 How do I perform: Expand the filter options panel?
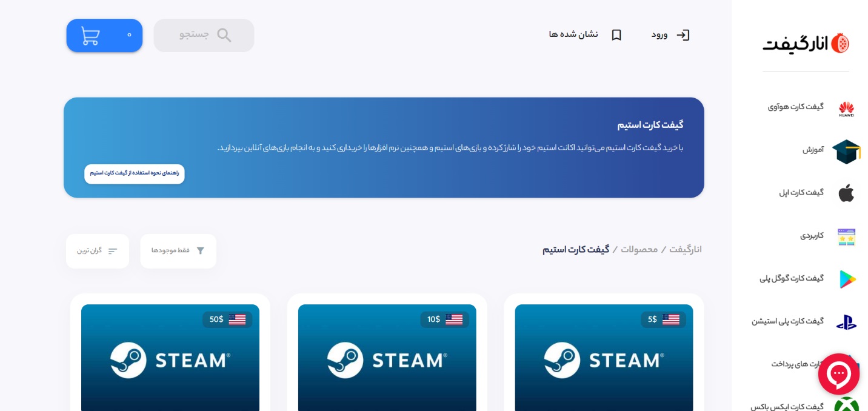[200, 250]
